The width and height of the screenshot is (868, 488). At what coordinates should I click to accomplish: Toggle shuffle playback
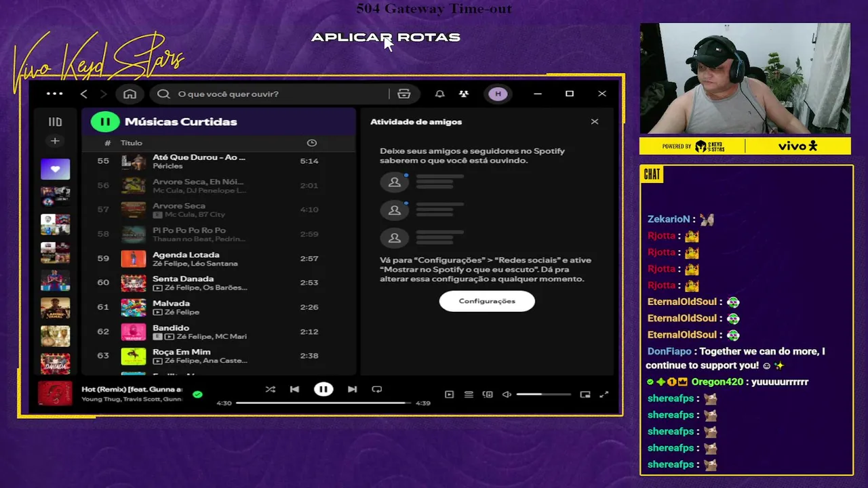tap(270, 389)
